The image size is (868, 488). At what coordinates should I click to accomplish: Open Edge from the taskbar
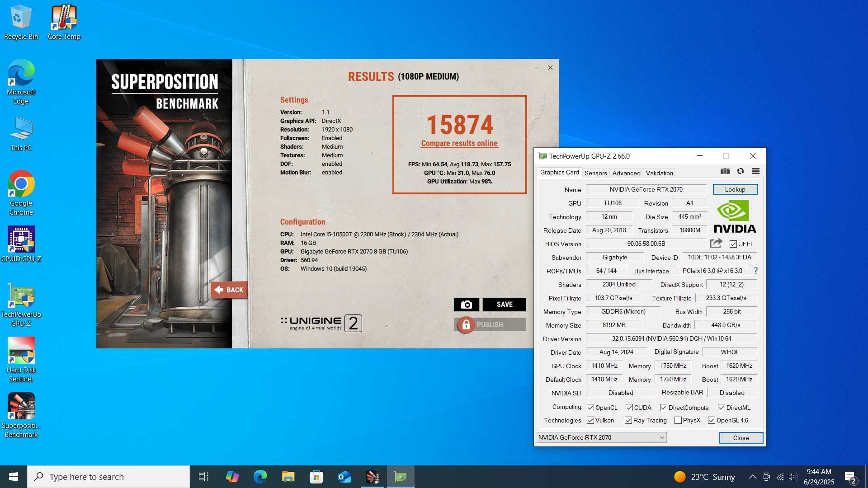260,477
